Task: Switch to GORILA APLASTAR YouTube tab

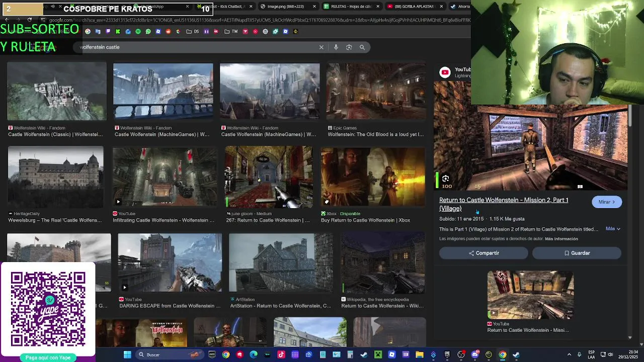Action: pos(415,7)
